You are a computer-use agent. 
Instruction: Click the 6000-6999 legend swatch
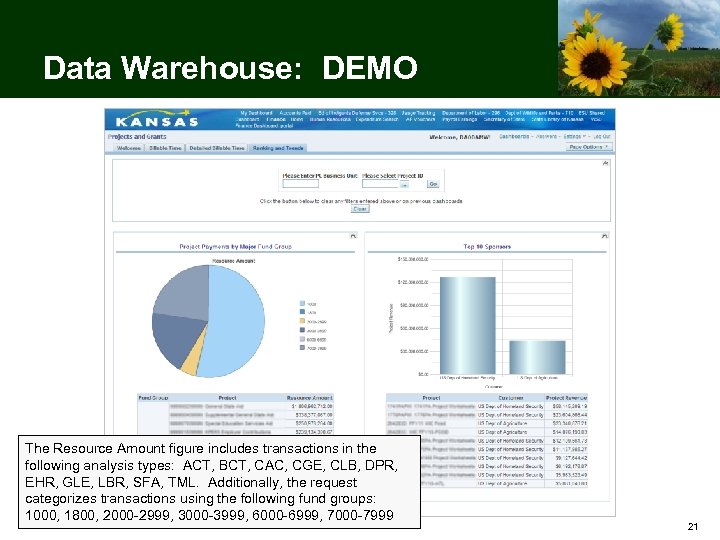302,339
